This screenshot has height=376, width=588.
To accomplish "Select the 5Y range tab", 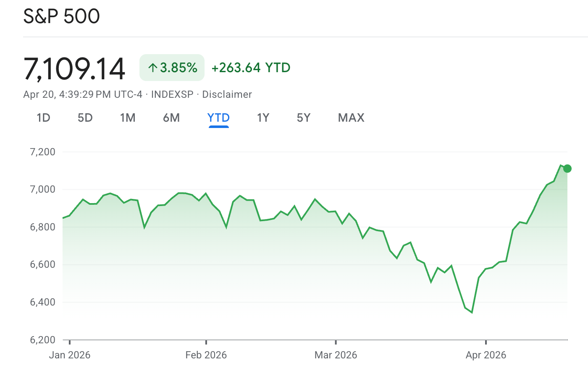I will 304,118.
